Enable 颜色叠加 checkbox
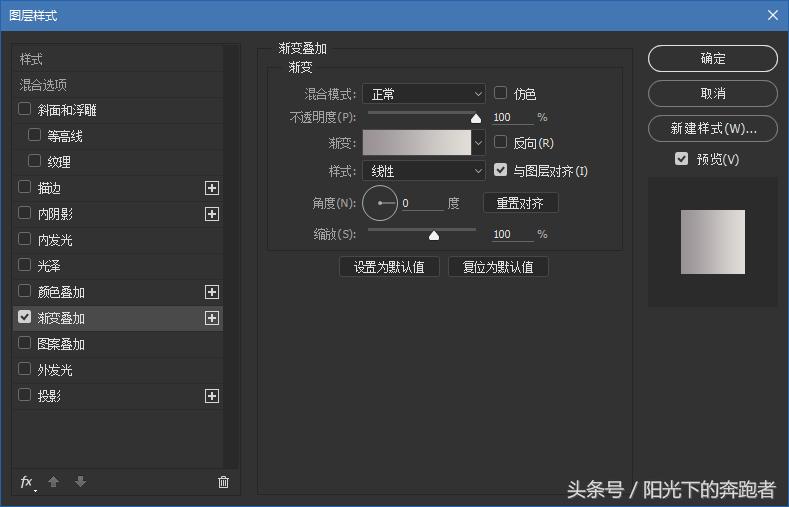The width and height of the screenshot is (789, 507). pyautogui.click(x=24, y=291)
